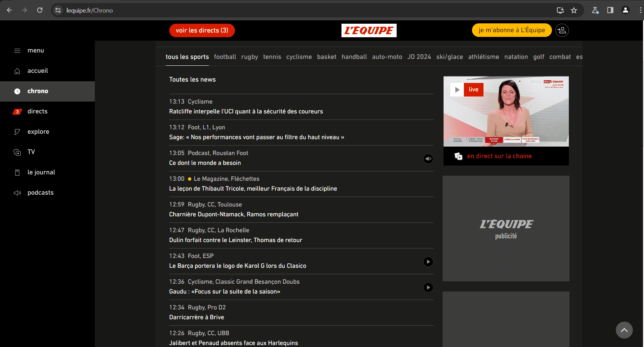Click voir les directs (3) button
Image resolution: width=644 pixels, height=347 pixels.
pyautogui.click(x=202, y=30)
